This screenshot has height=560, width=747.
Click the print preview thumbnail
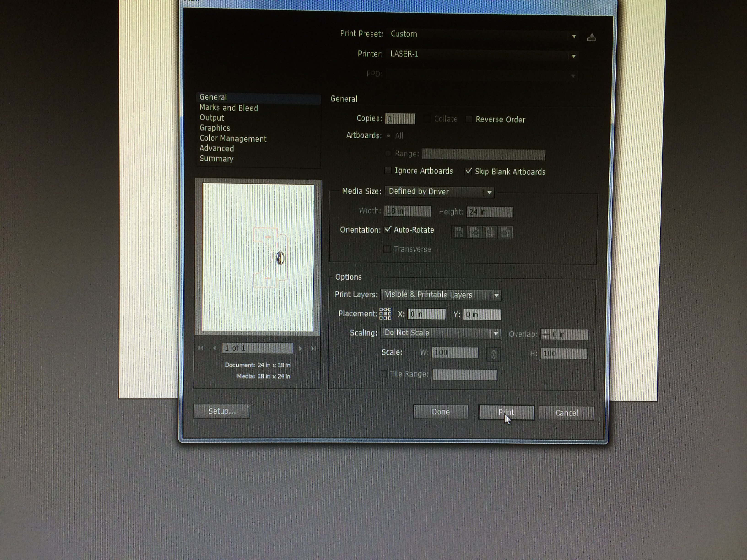258,257
